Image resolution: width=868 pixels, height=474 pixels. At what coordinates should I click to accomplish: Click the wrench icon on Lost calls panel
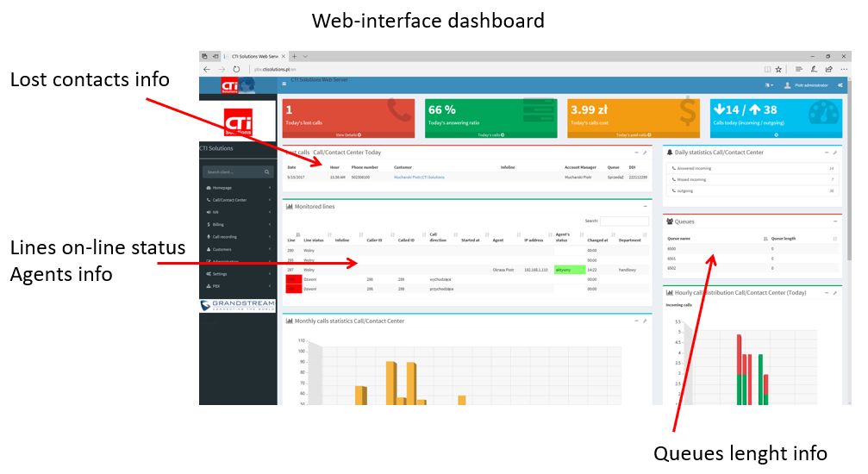645,153
